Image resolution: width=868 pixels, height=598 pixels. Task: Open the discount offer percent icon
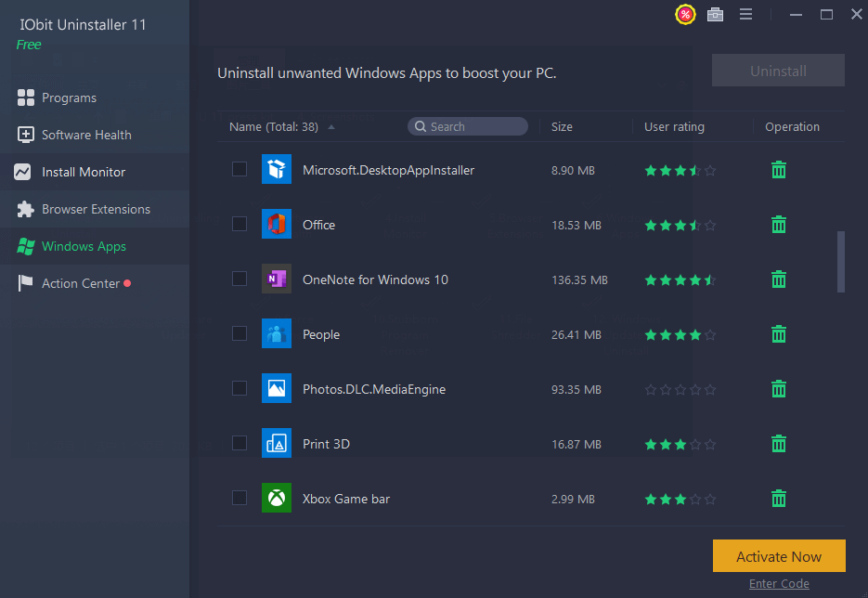(x=685, y=15)
